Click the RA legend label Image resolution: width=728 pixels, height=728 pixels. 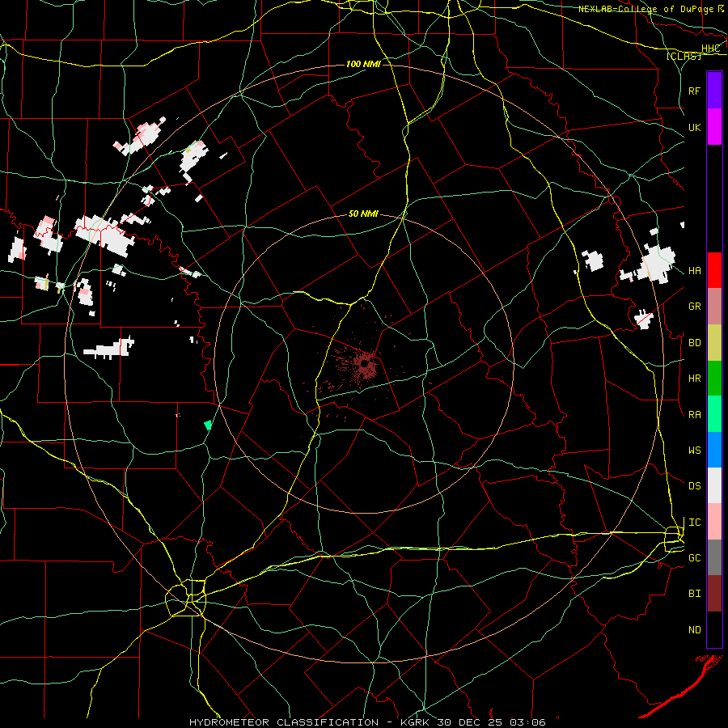(694, 415)
